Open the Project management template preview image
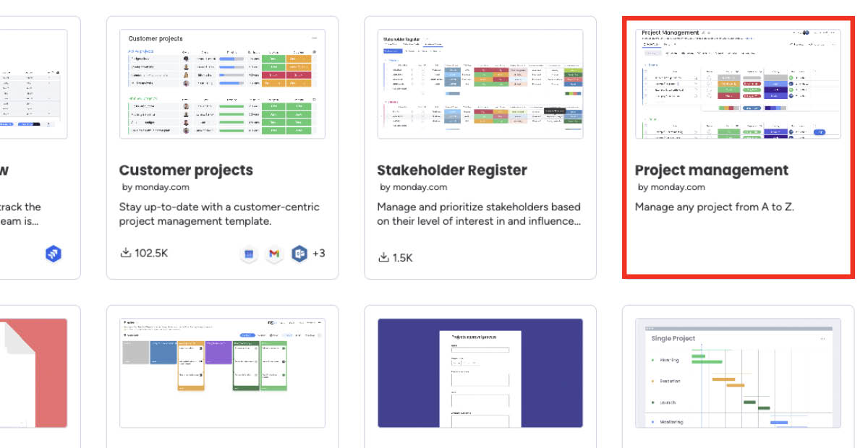 [x=739, y=84]
